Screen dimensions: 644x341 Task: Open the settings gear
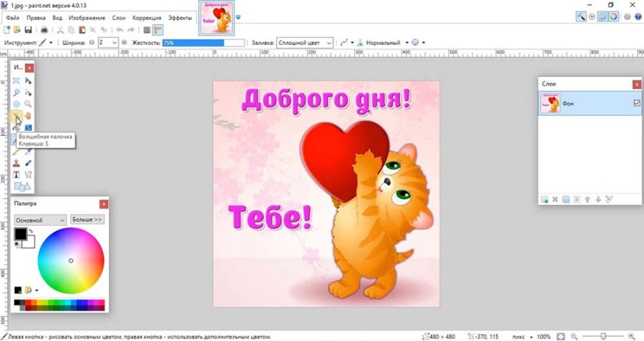pyautogui.click(x=627, y=17)
